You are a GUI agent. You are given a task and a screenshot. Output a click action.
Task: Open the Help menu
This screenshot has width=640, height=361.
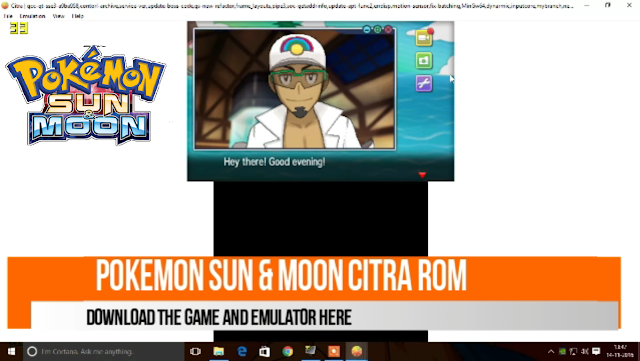[78, 16]
